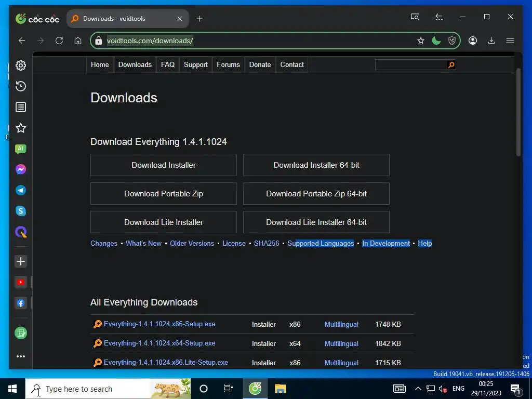Open the Help link
The height and width of the screenshot is (399, 532).
(425, 243)
